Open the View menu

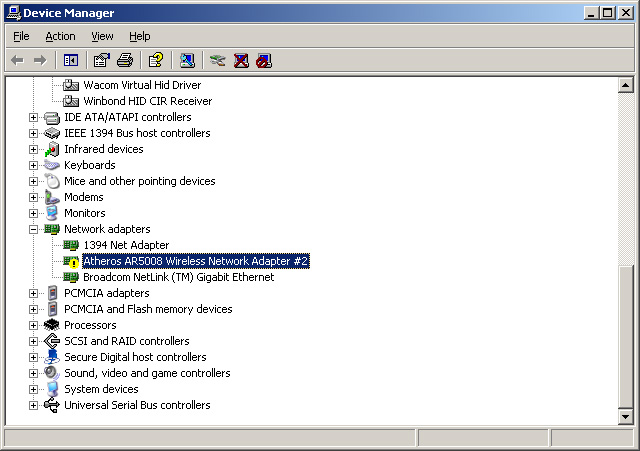pos(102,36)
